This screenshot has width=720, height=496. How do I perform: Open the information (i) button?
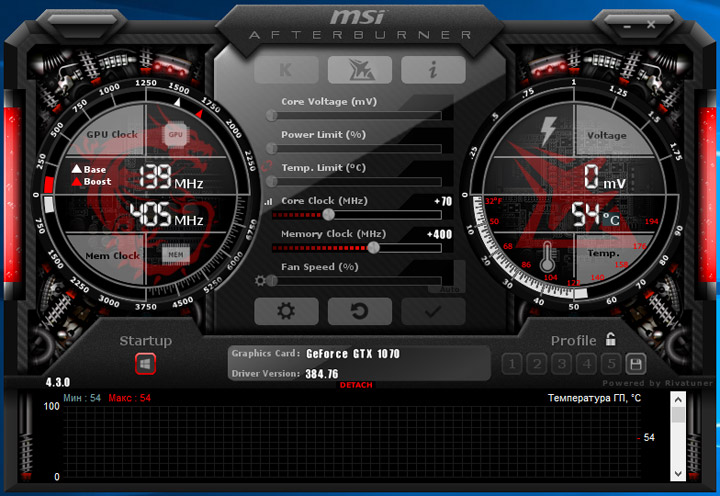[433, 70]
